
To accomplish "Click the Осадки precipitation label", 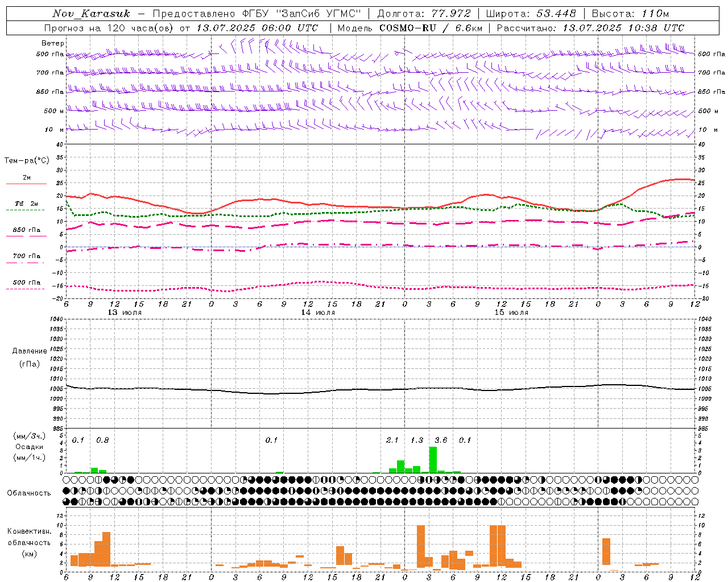I will pyautogui.click(x=30, y=447).
